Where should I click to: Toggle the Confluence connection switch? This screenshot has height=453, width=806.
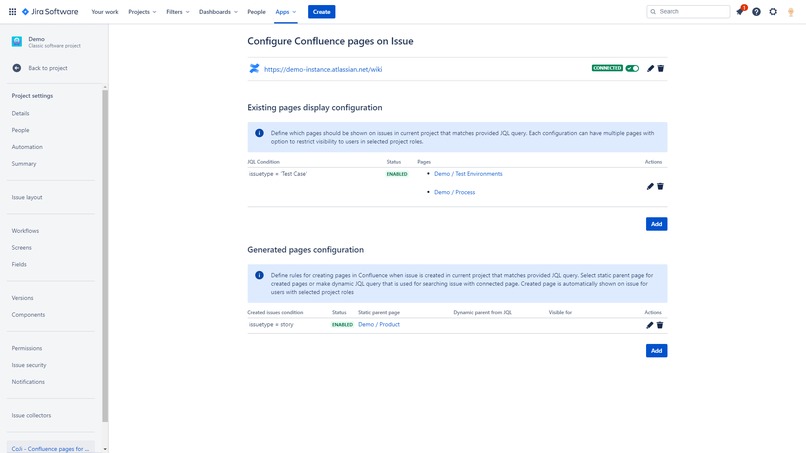coord(632,68)
